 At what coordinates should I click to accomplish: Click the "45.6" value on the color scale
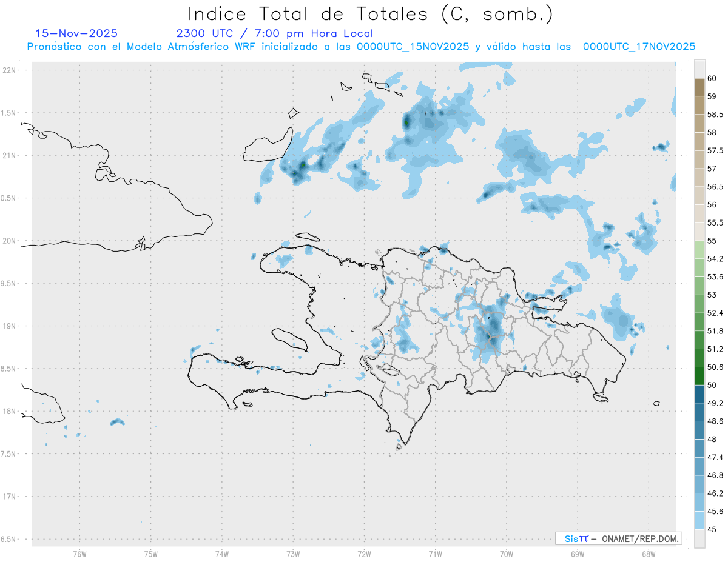pos(715,512)
